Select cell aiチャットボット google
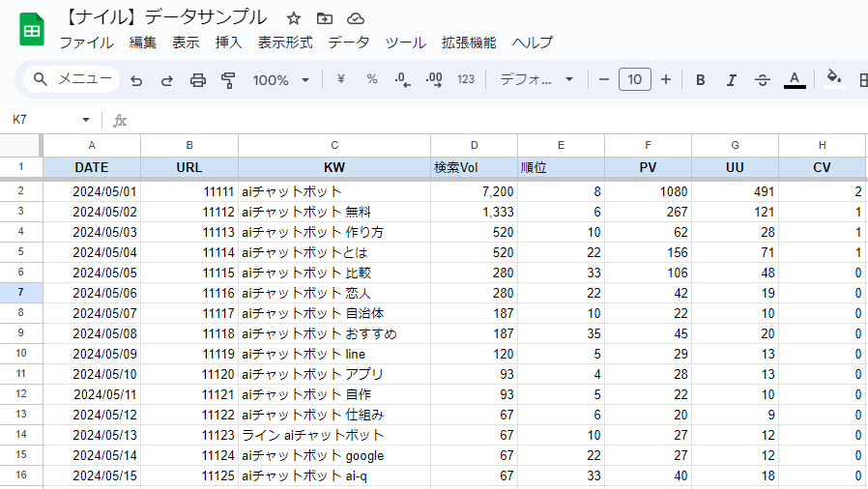The height and width of the screenshot is (489, 868). pyautogui.click(x=334, y=455)
